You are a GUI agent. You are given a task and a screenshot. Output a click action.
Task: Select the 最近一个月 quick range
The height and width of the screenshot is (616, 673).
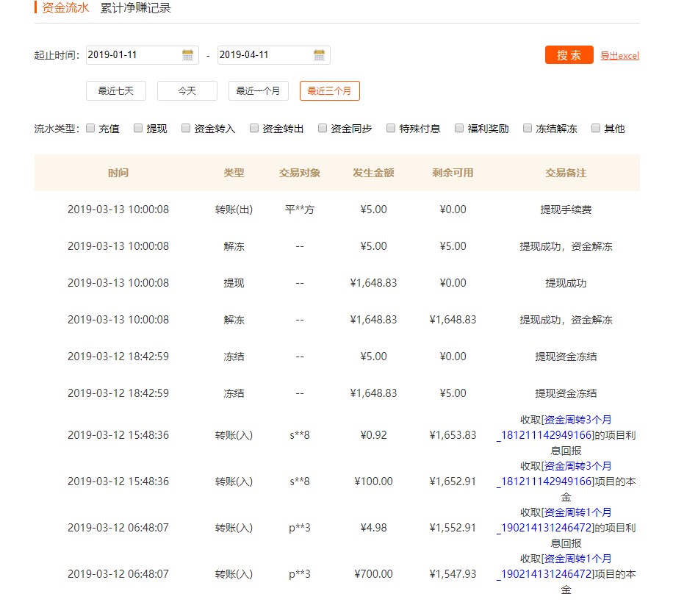coord(258,90)
